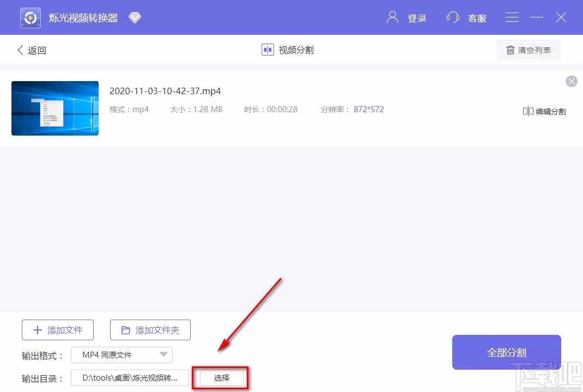
Task: Open the hamburger menu in title bar
Action: 512,17
